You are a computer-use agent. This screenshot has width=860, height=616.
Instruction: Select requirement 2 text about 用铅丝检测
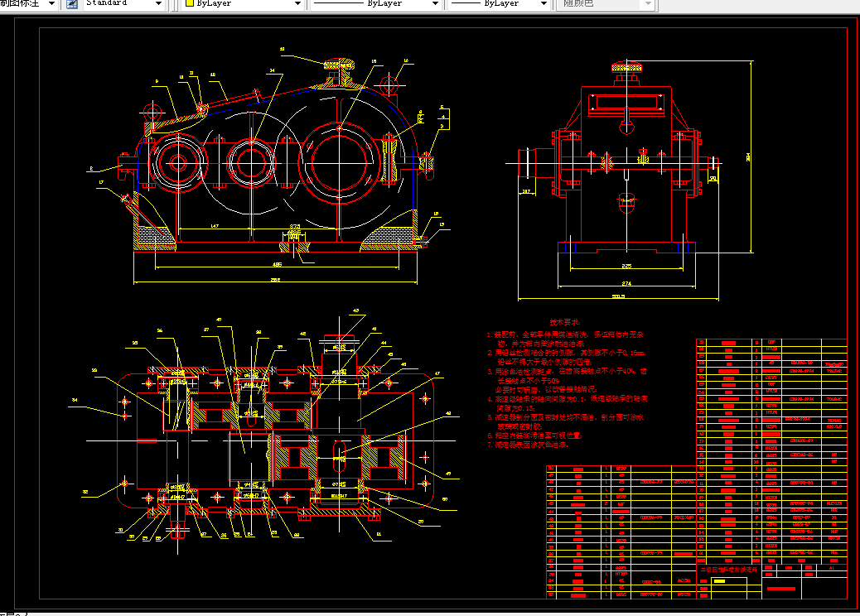pyautogui.click(x=567, y=358)
